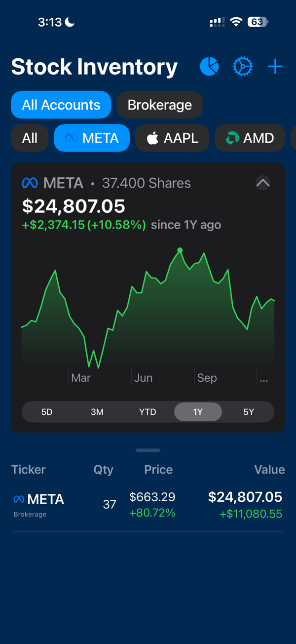Viewport: 296px width, 644px height.
Task: Switch to the 5Y chart tab
Action: [x=249, y=411]
